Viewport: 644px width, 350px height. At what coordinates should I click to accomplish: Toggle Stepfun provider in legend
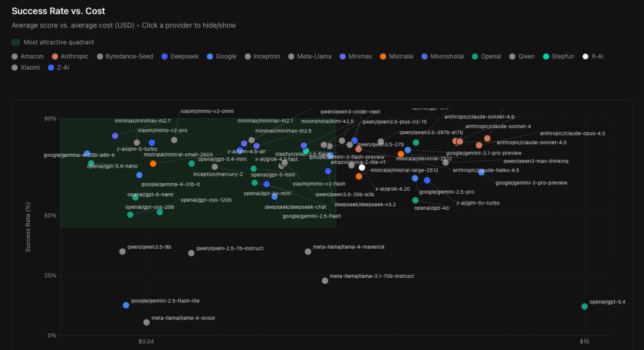(x=558, y=56)
